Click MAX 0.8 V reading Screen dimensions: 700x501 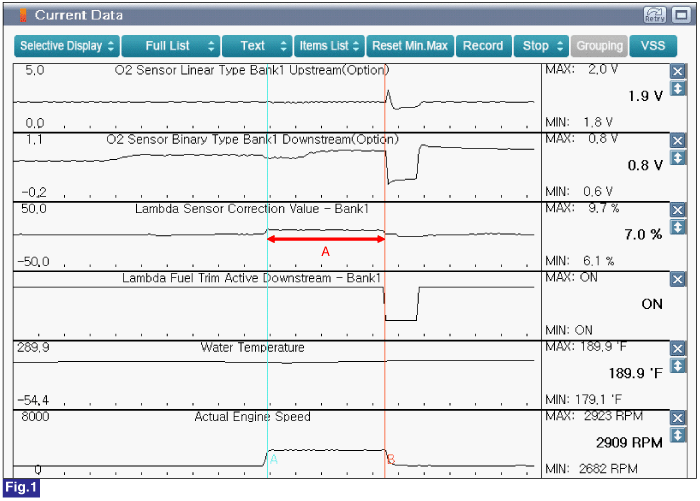pos(582,139)
